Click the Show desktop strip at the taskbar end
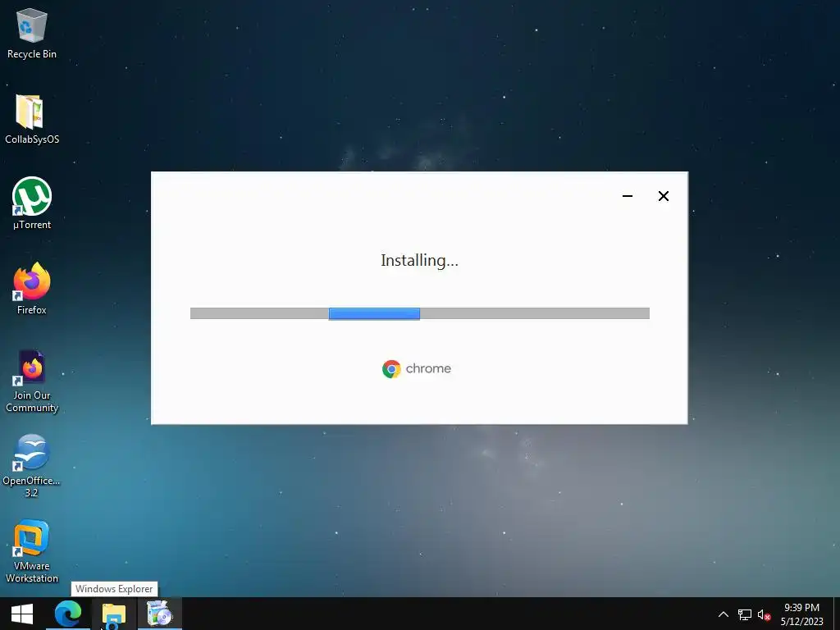The height and width of the screenshot is (630, 840). point(837,614)
